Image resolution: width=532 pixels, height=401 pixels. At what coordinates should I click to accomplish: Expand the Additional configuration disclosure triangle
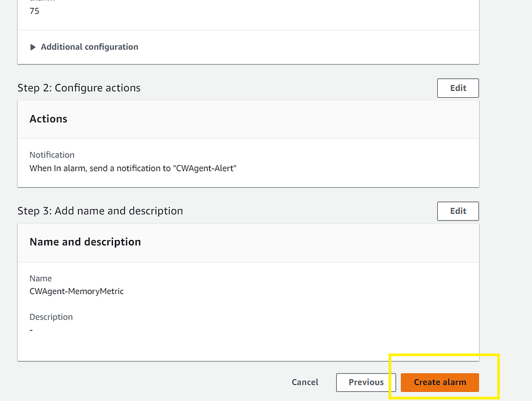pyautogui.click(x=33, y=47)
